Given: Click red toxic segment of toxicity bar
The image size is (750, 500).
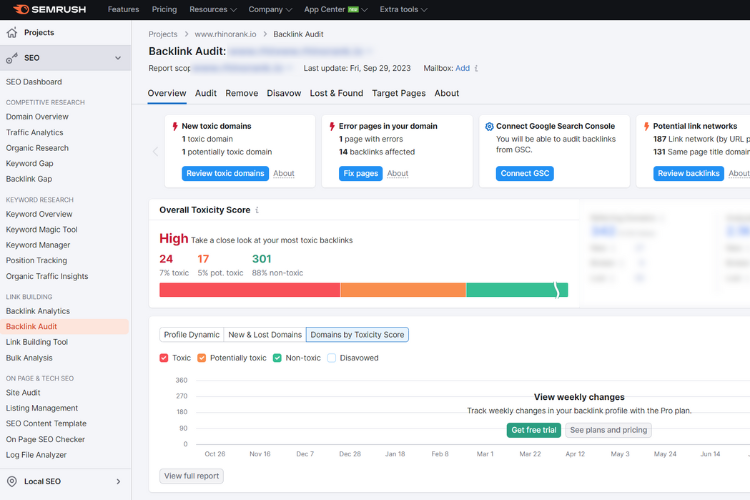Looking at the screenshot, I should point(250,290).
